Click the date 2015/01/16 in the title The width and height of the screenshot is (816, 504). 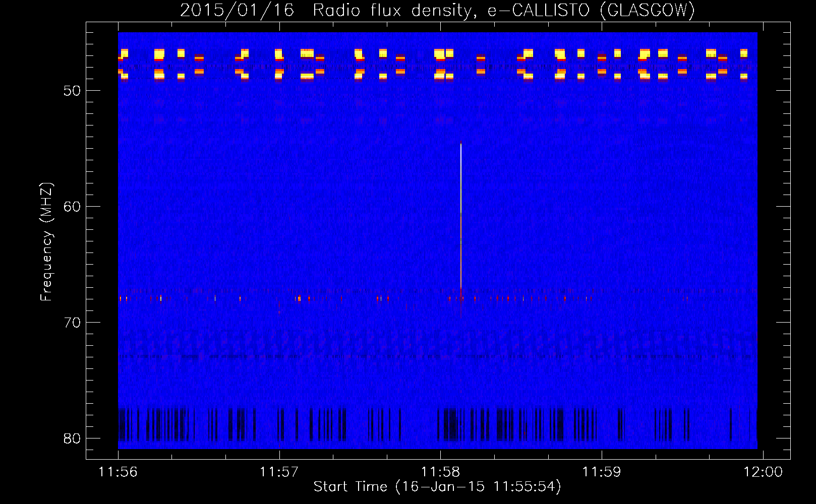(x=237, y=10)
